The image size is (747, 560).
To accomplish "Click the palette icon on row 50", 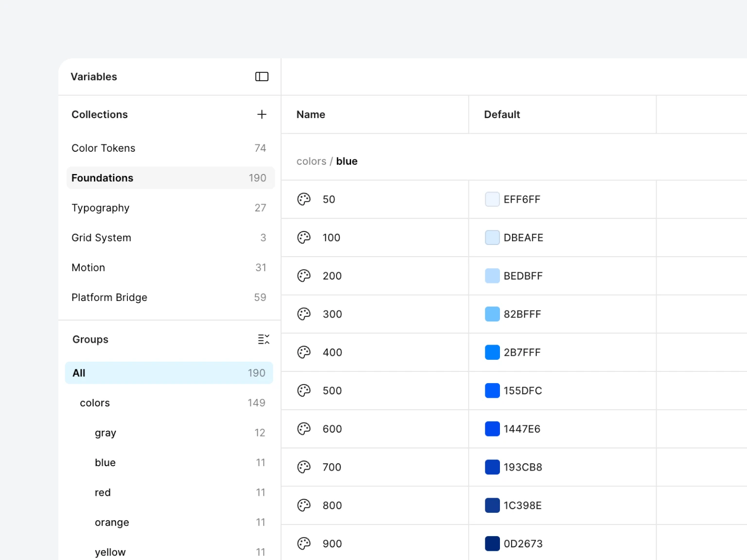I will pos(304,199).
